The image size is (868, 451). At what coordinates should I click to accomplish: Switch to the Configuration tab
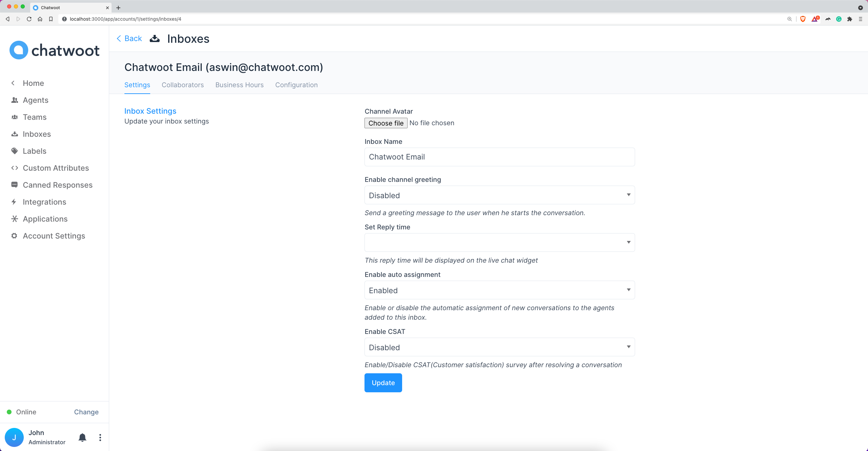(x=296, y=85)
